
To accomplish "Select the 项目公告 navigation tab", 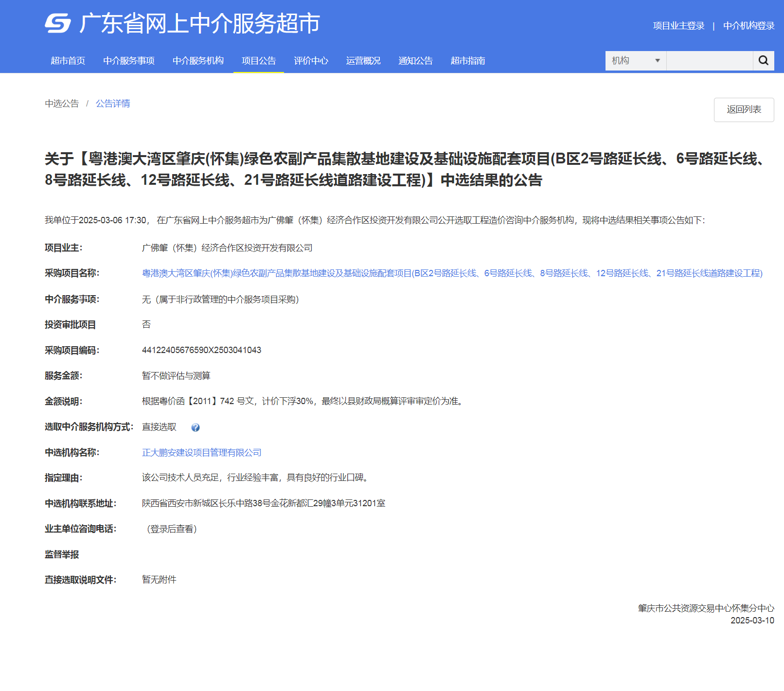I will pyautogui.click(x=259, y=61).
